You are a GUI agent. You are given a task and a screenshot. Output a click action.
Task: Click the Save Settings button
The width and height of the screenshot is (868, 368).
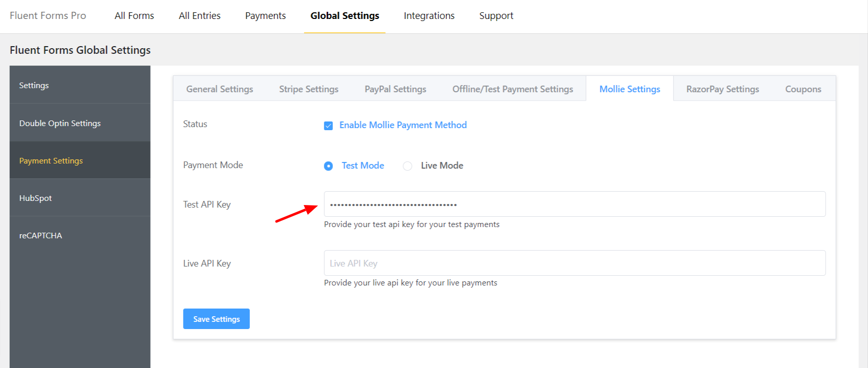point(217,319)
